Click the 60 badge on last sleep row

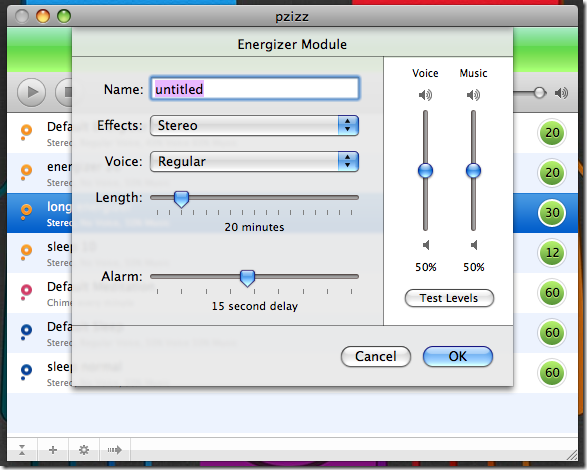tap(552, 373)
